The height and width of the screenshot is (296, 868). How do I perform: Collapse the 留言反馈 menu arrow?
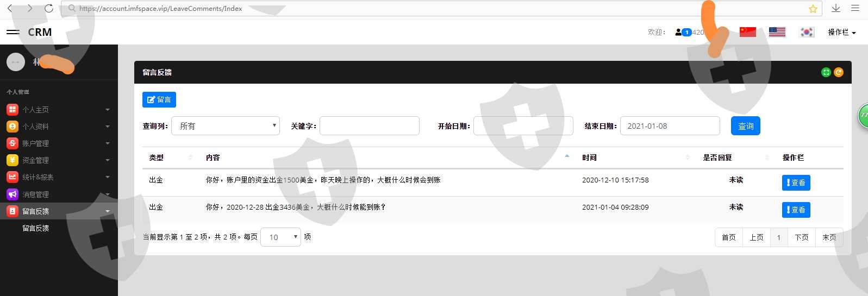tap(108, 211)
